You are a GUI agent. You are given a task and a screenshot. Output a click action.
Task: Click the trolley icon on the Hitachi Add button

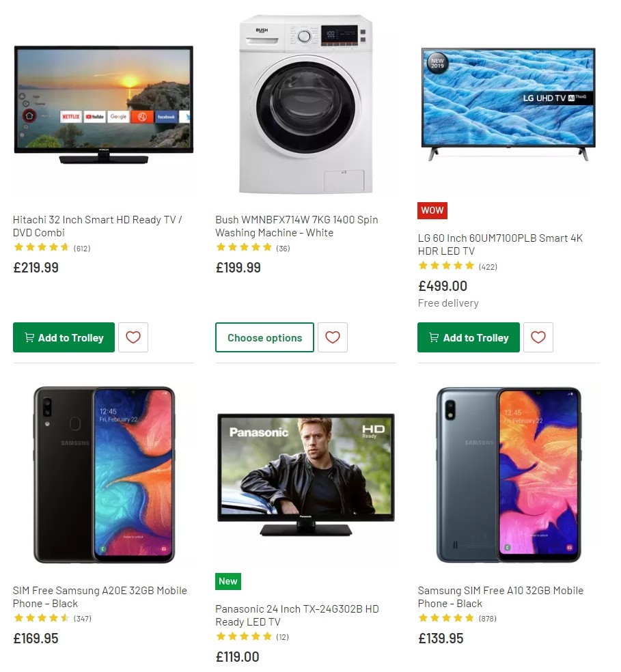click(x=29, y=337)
